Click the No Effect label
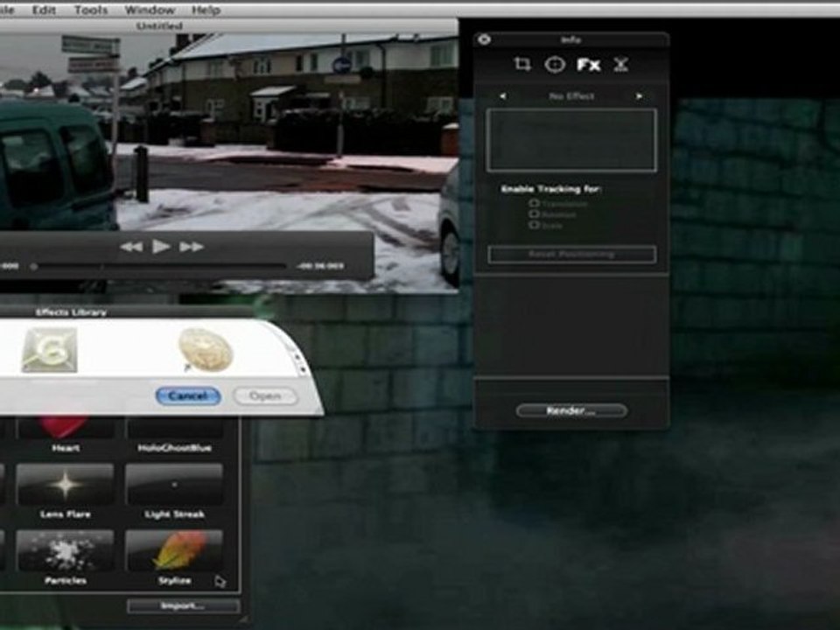Viewport: 840px width, 630px height. pyautogui.click(x=571, y=96)
